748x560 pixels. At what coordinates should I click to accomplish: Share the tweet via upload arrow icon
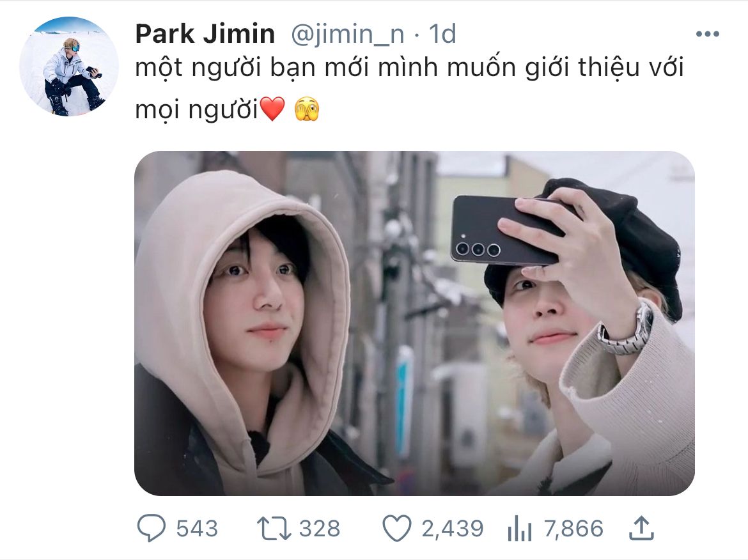(x=642, y=528)
